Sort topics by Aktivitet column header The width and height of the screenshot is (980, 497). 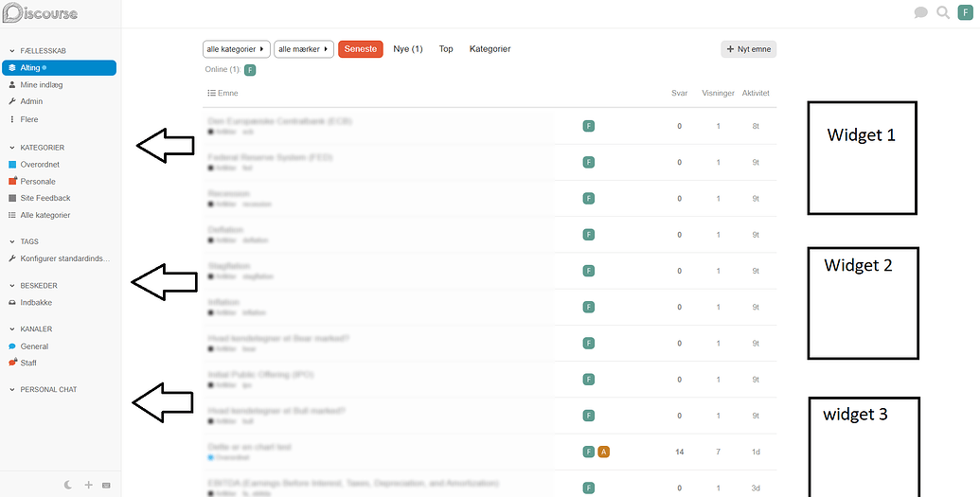click(756, 93)
